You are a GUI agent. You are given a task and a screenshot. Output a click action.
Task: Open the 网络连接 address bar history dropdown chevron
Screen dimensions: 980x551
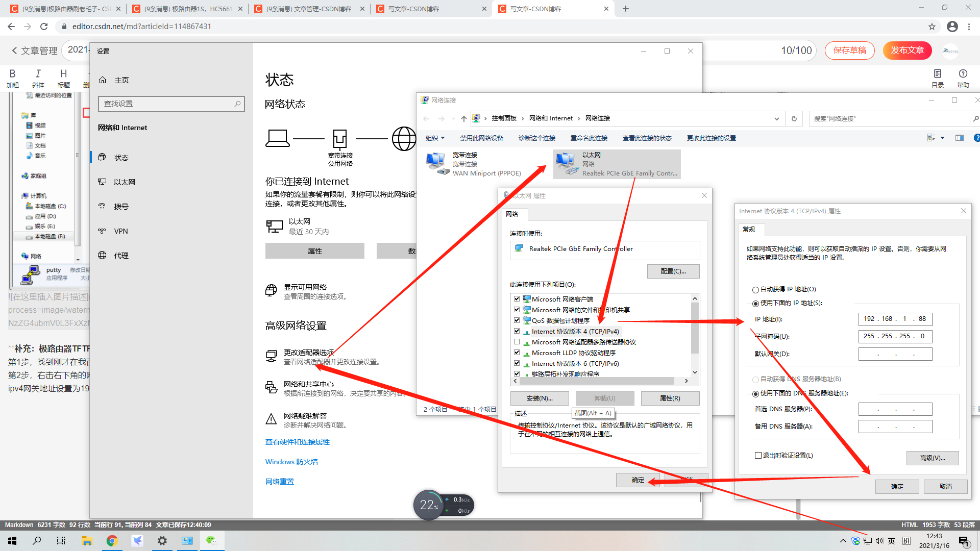point(776,118)
